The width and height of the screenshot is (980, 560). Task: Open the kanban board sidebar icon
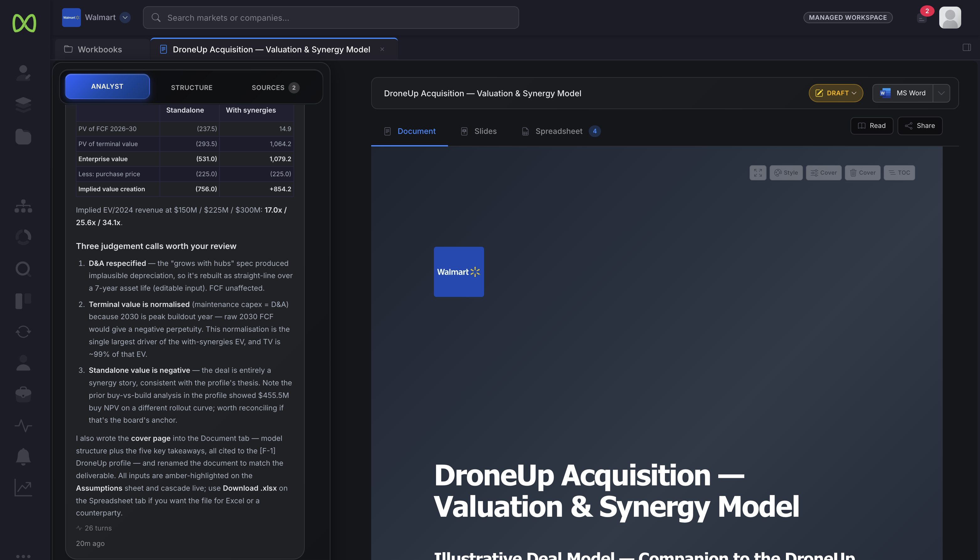tap(24, 301)
